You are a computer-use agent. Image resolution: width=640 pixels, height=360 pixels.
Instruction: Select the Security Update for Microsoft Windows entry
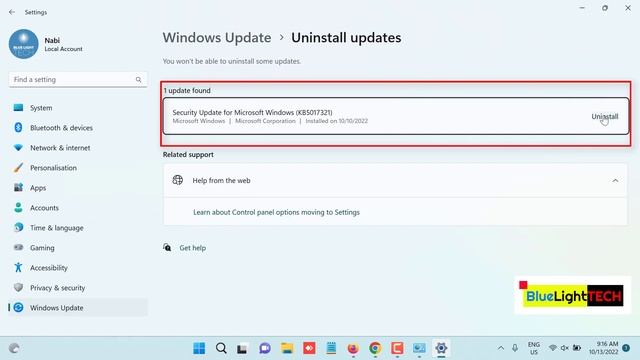coord(396,116)
